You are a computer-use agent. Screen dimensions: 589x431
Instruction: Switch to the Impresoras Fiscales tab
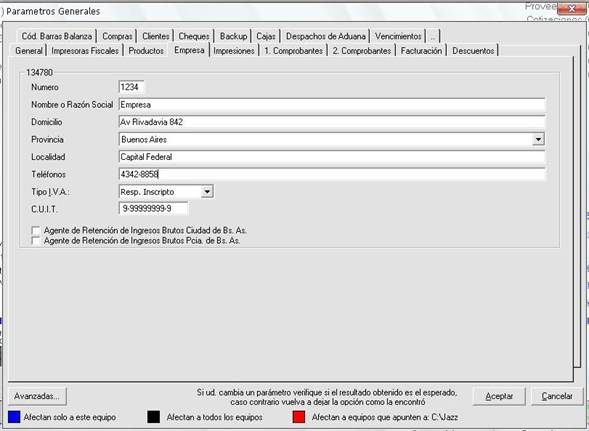pyautogui.click(x=85, y=51)
